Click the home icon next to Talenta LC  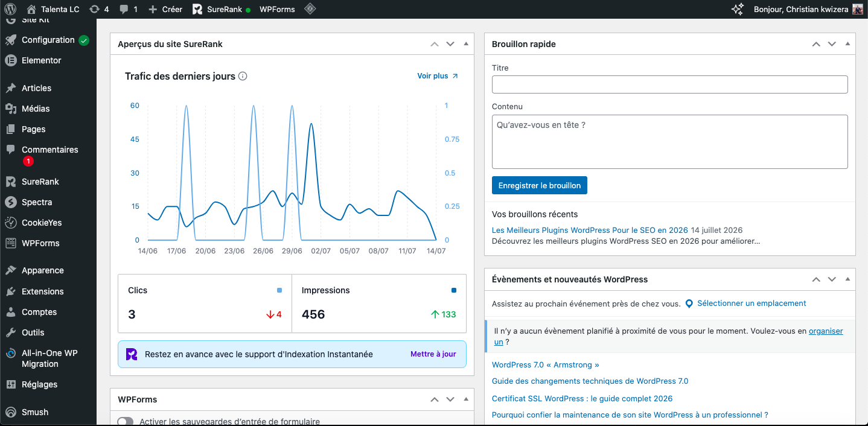pos(31,9)
